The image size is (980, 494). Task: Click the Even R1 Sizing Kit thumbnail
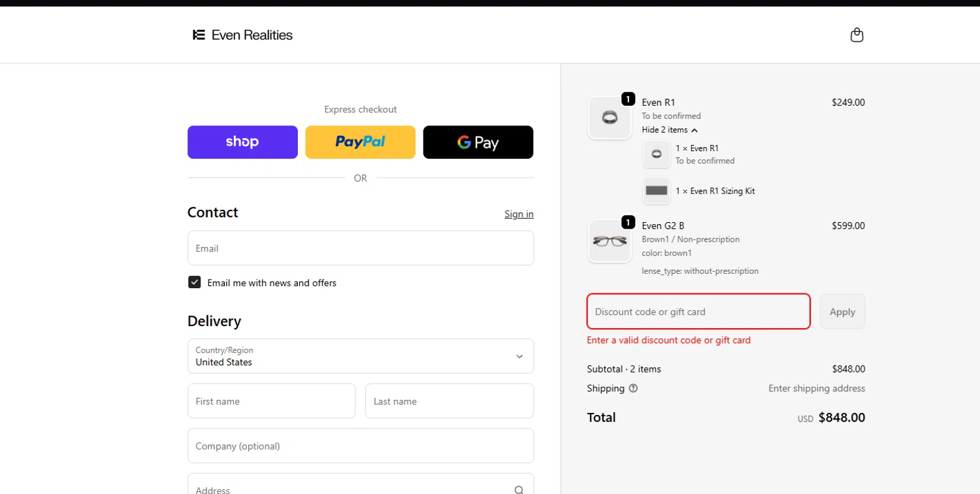(x=657, y=191)
